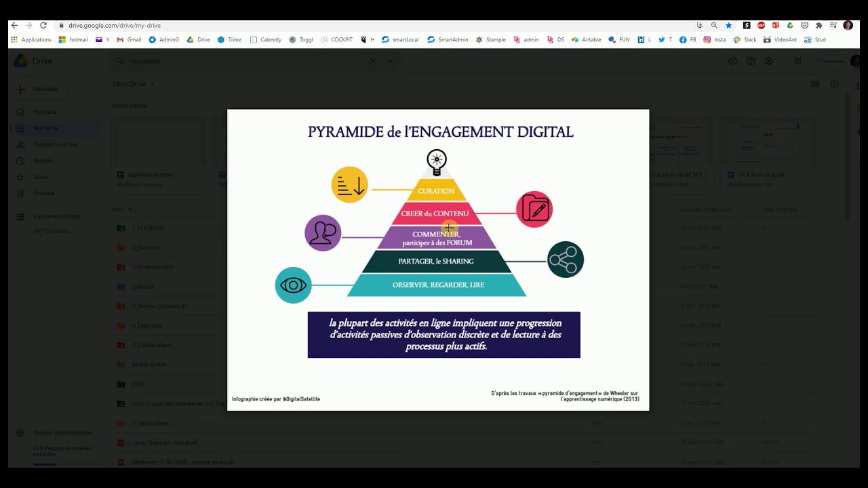Open the search options dropdown arrow
868x488 pixels.
point(391,61)
